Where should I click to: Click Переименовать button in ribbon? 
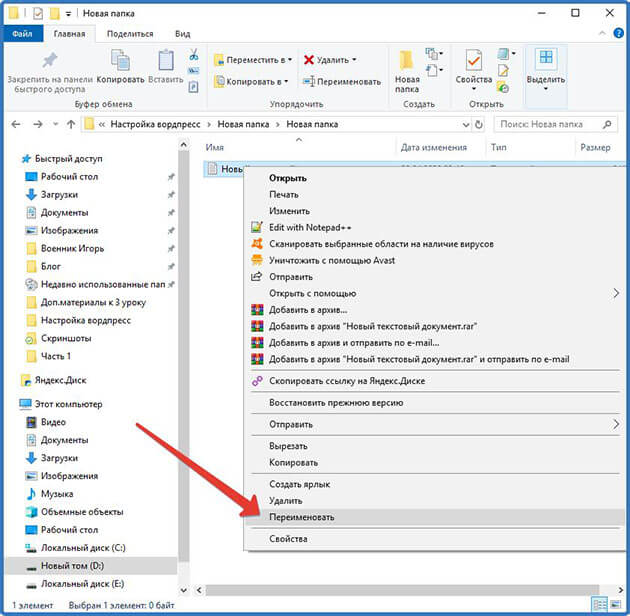342,82
